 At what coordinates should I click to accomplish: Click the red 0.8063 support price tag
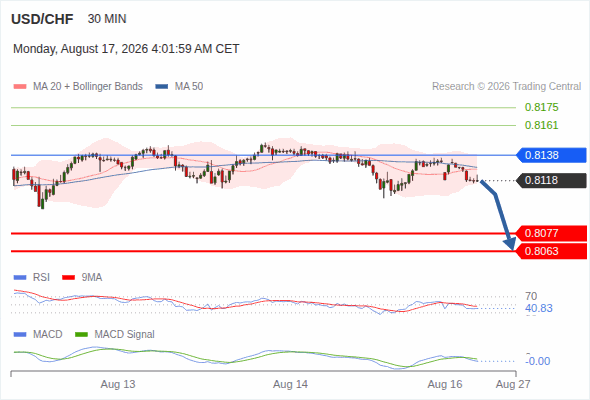(551, 251)
